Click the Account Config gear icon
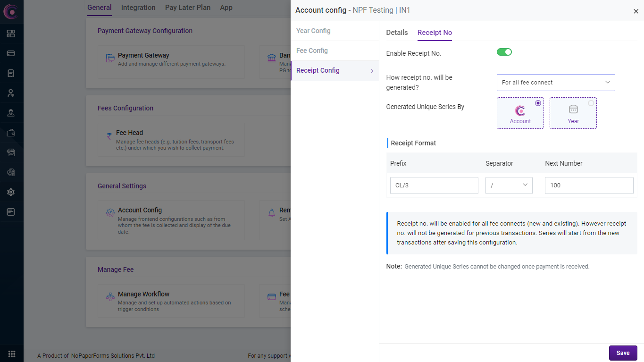The height and width of the screenshot is (362, 644). coord(110,213)
